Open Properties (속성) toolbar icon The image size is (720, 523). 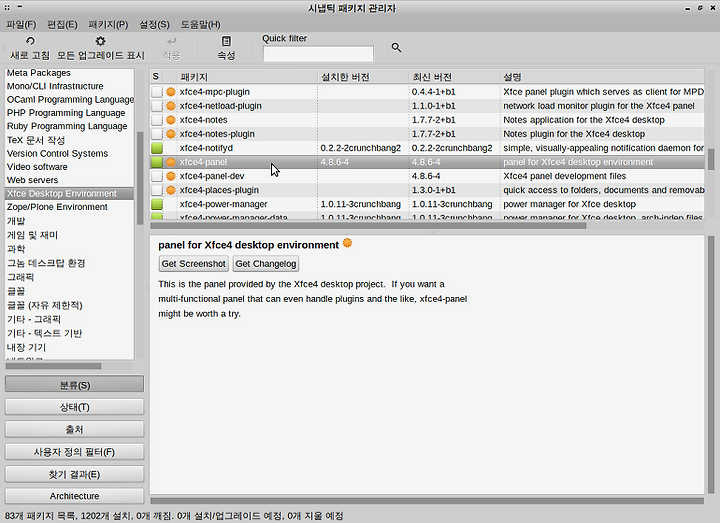226,41
